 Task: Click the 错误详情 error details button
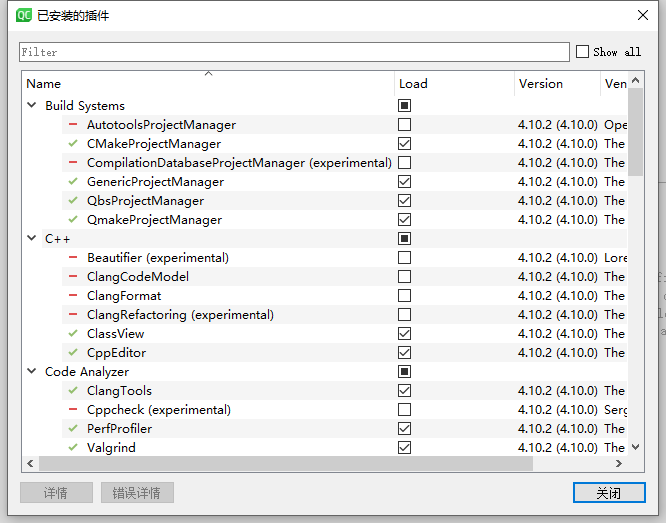(x=137, y=493)
